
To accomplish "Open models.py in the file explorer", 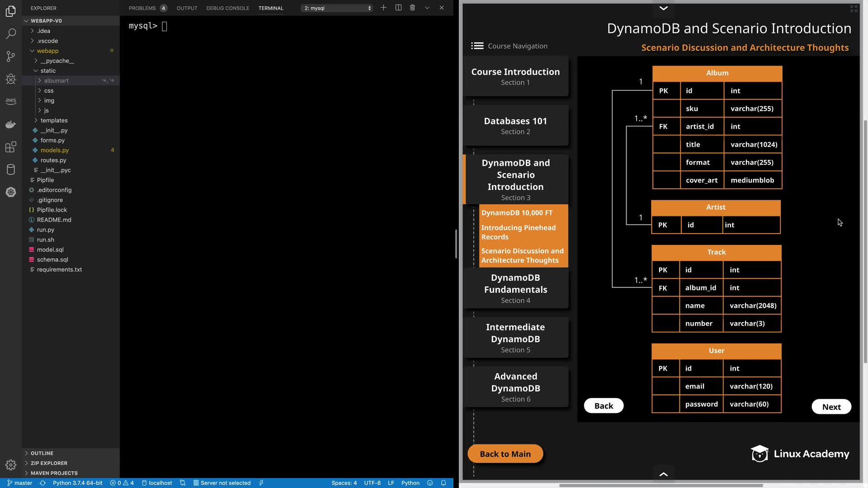I will [55, 150].
